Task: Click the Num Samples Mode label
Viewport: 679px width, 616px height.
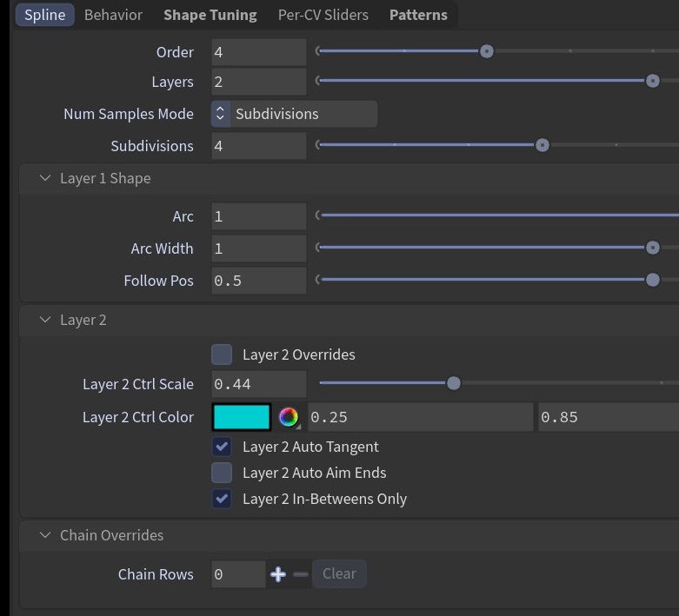Action: [129, 114]
